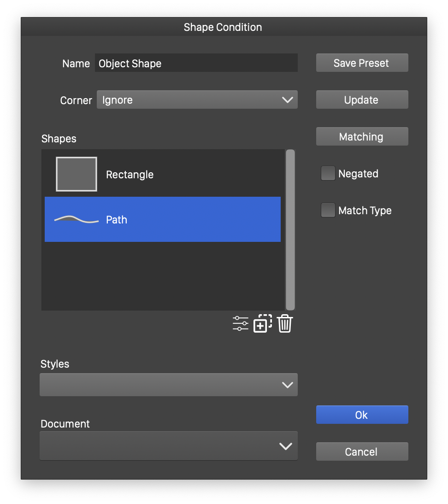This screenshot has width=448, height=504.
Task: Confirm the dialog with Ok
Action: point(362,415)
